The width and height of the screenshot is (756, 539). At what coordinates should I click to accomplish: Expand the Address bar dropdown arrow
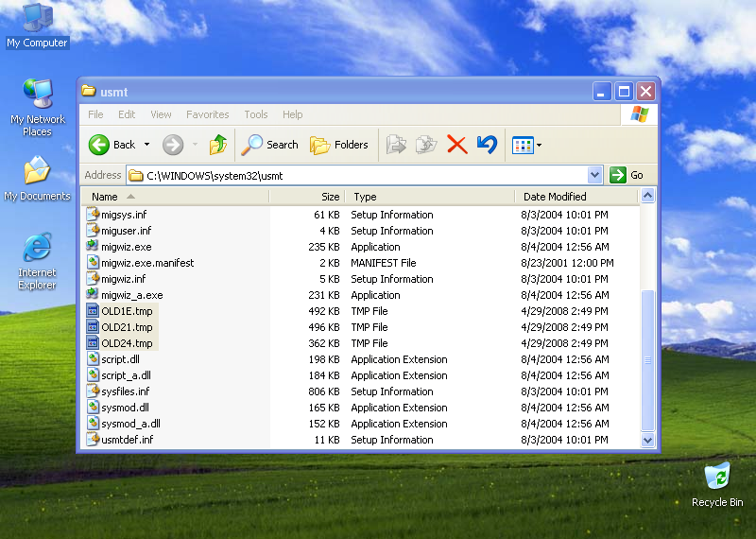[594, 175]
